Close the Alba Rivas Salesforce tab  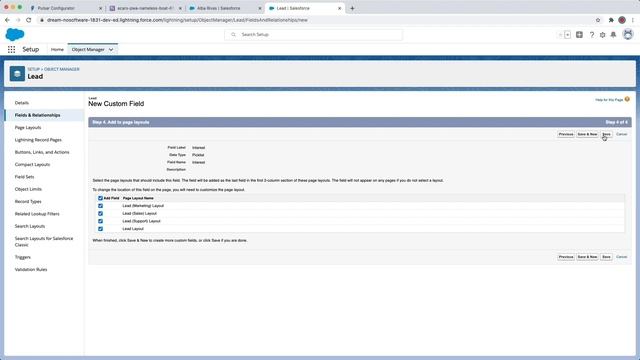click(x=260, y=8)
